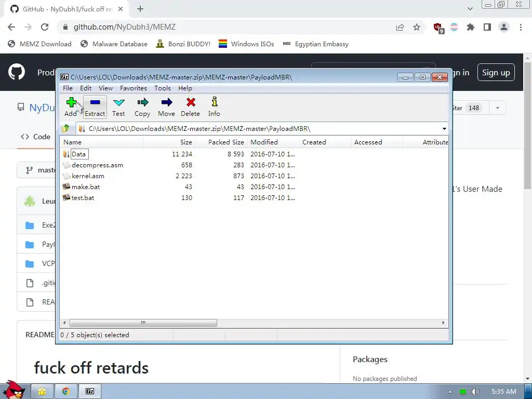The width and height of the screenshot is (532, 399).
Task: Sort by the Name column header
Action: coord(102,142)
